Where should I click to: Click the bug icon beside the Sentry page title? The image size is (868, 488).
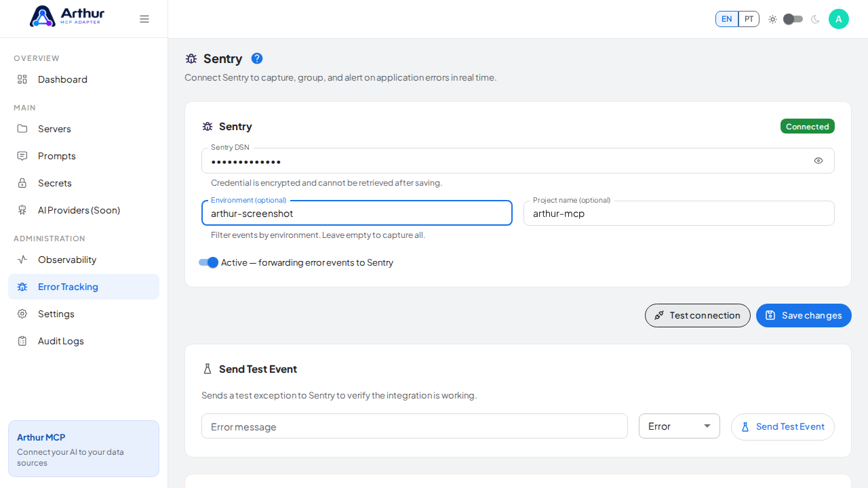[x=191, y=59]
